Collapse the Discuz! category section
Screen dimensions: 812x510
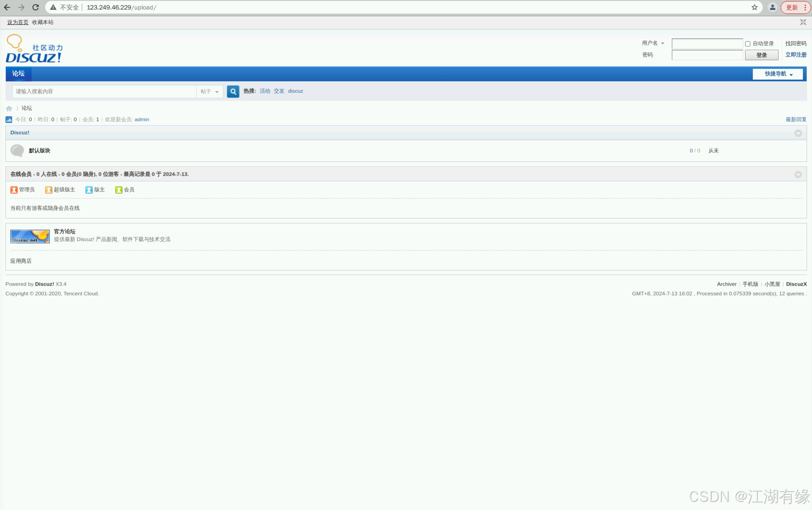click(x=798, y=133)
